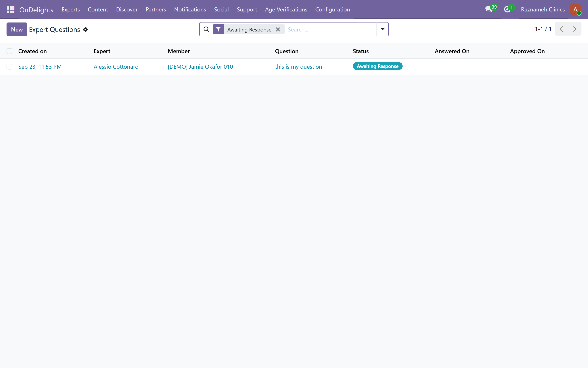This screenshot has height=368, width=588.
Task: Go to the previous page arrow
Action: tap(561, 29)
